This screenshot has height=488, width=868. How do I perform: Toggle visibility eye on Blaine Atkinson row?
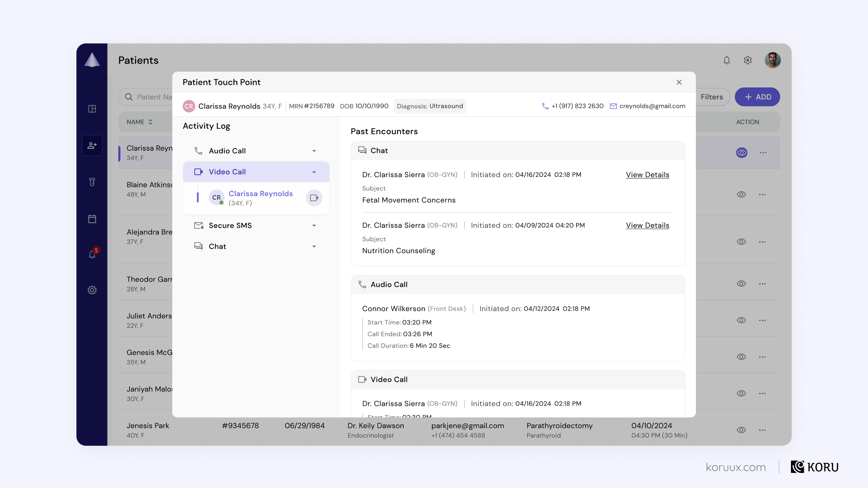pos(741,194)
